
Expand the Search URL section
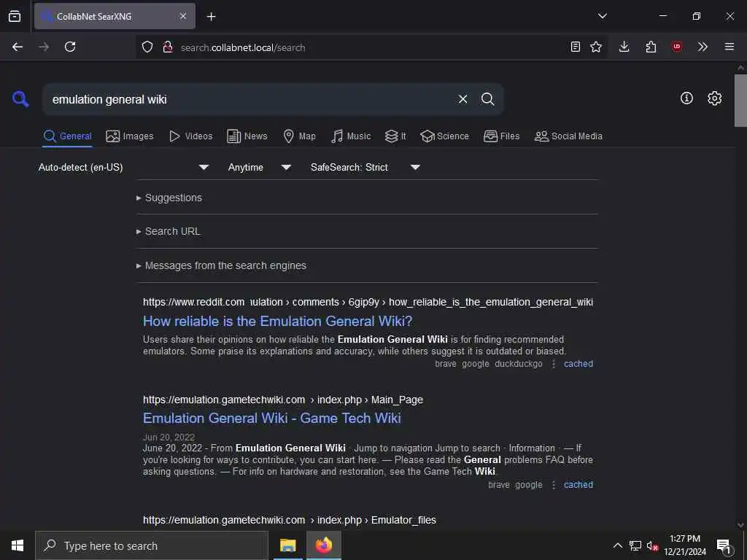169,231
